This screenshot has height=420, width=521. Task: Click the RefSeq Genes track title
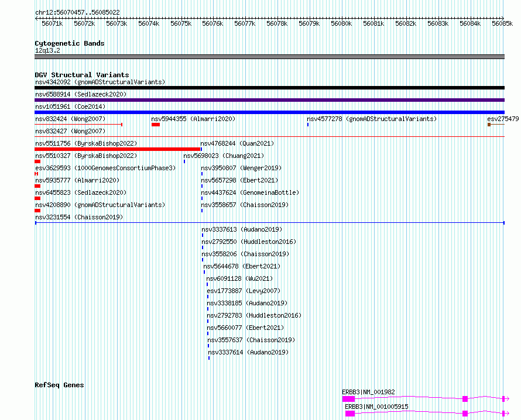pos(59,385)
